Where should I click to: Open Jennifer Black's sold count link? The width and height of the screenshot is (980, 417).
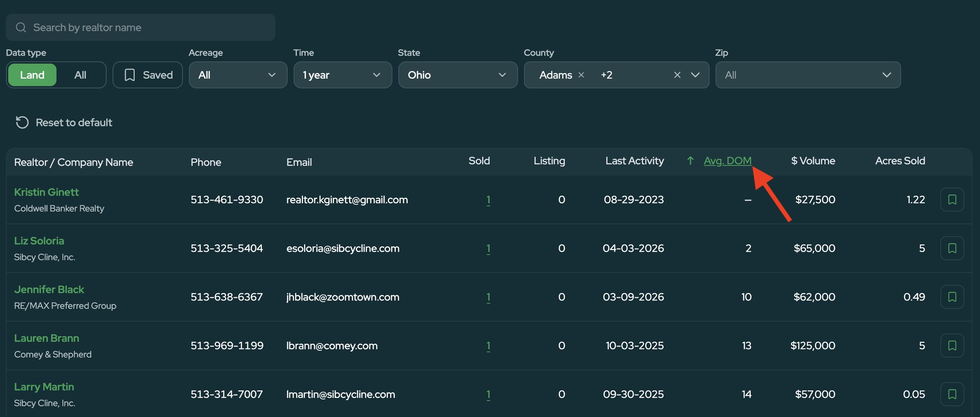coord(488,298)
